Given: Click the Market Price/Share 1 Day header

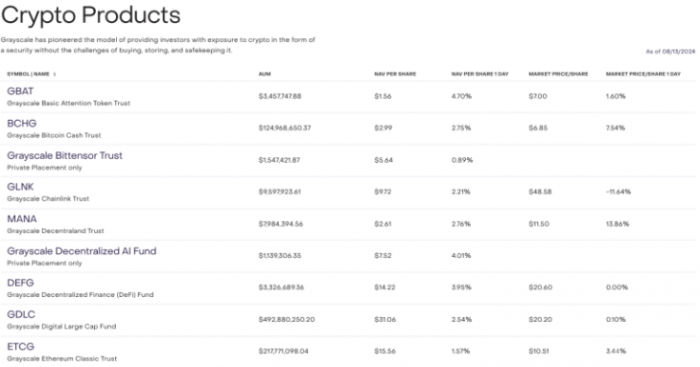Looking at the screenshot, I should click(x=643, y=74).
